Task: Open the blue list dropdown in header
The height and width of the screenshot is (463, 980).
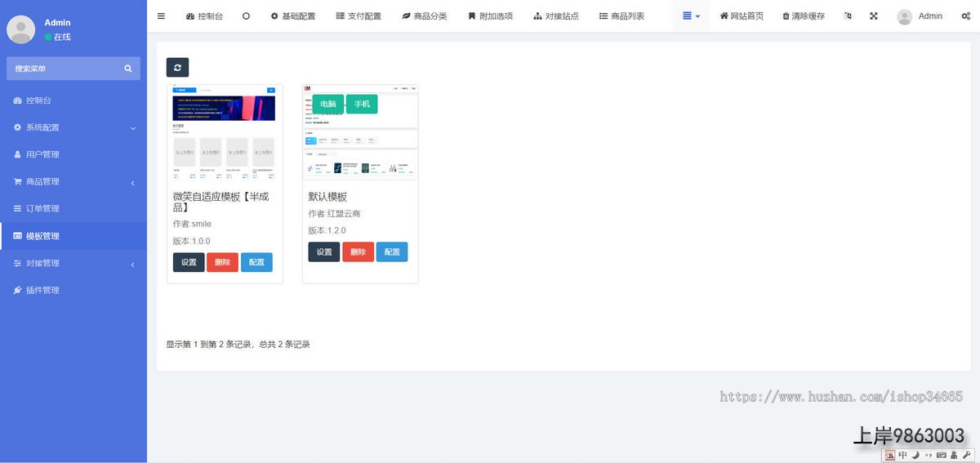Action: (691, 16)
